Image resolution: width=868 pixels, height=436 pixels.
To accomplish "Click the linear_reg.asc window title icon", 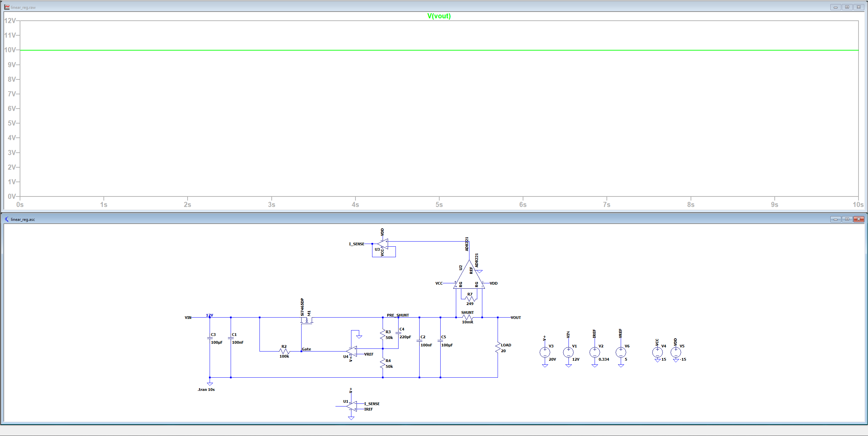I will click(x=7, y=219).
